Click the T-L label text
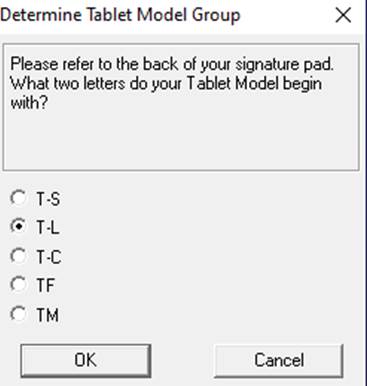Screen dimensions: 367x386 [48, 228]
